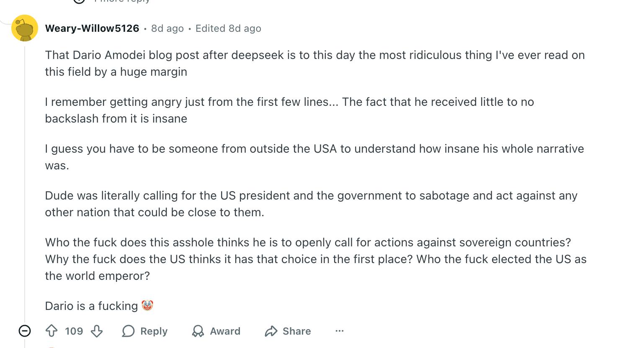
Task: Click Weary-Willow5126's Snoo avatar
Action: [x=24, y=28]
